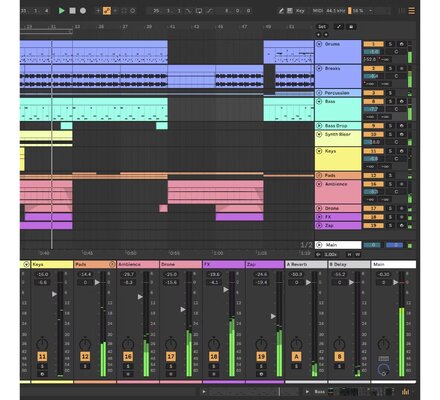The height and width of the screenshot is (400, 440).
Task: Fold the Ambience track
Action: pos(319,184)
